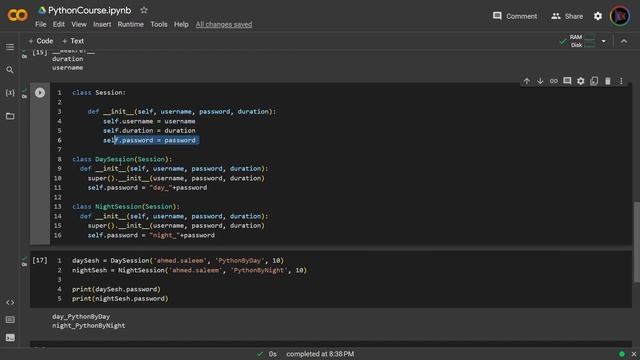
Task: Collapse the header with the chevron
Action: tap(624, 41)
